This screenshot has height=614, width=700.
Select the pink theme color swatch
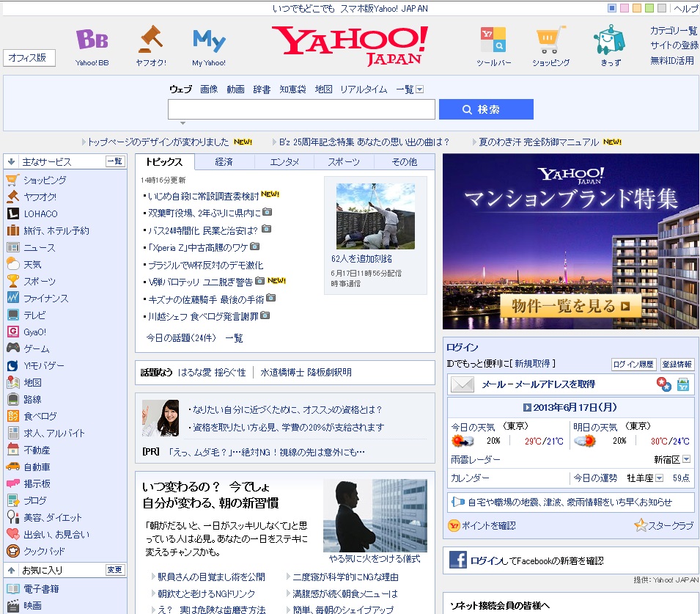(x=624, y=8)
